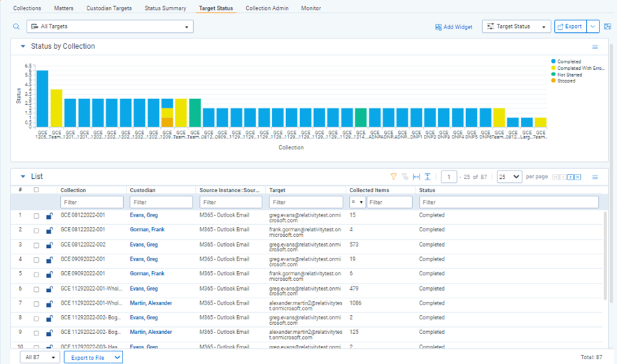The height and width of the screenshot is (364, 617).
Task: Open the All Targets view dropdown
Action: click(x=110, y=27)
